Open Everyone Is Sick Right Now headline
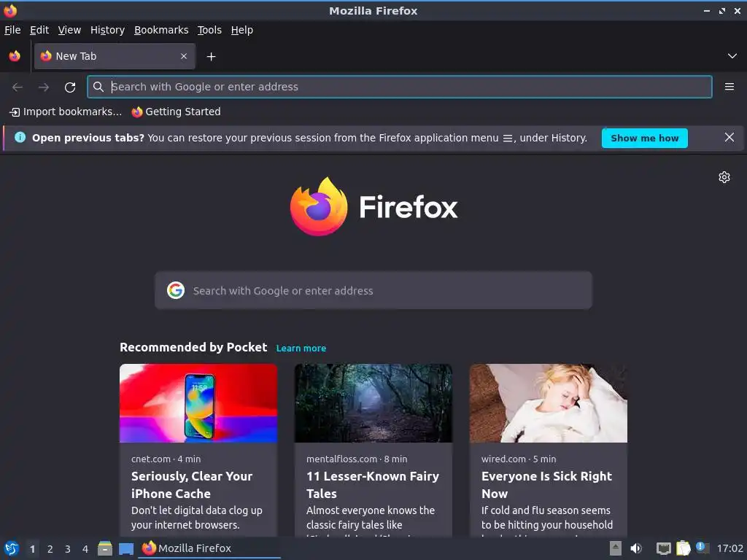Screen dimensions: 747x560 (546, 485)
